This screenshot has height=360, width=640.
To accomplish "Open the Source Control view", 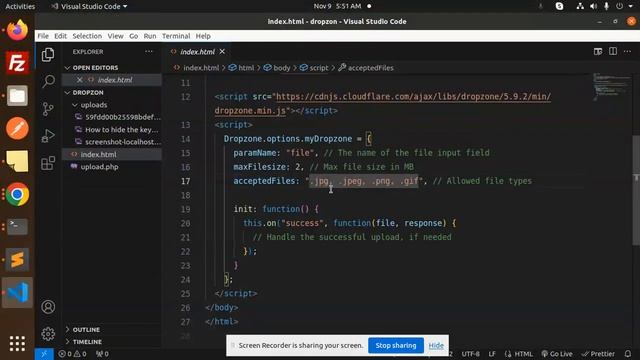I will [48, 109].
